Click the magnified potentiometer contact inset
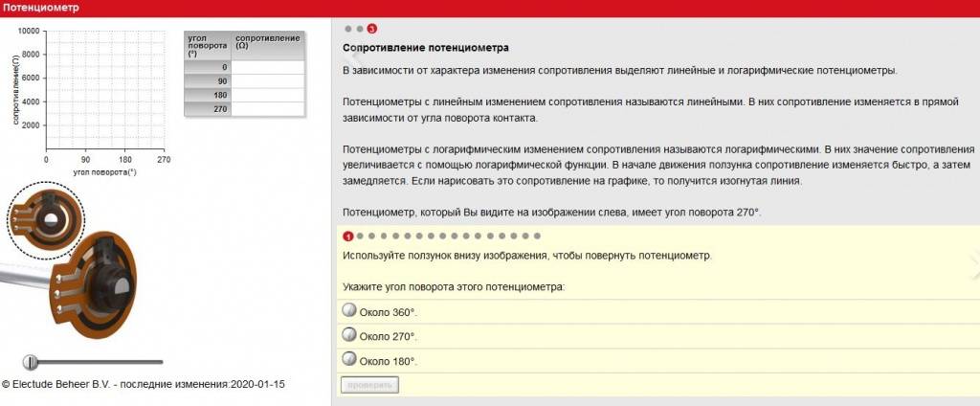Image resolution: width=980 pixels, height=406 pixels. tap(46, 219)
